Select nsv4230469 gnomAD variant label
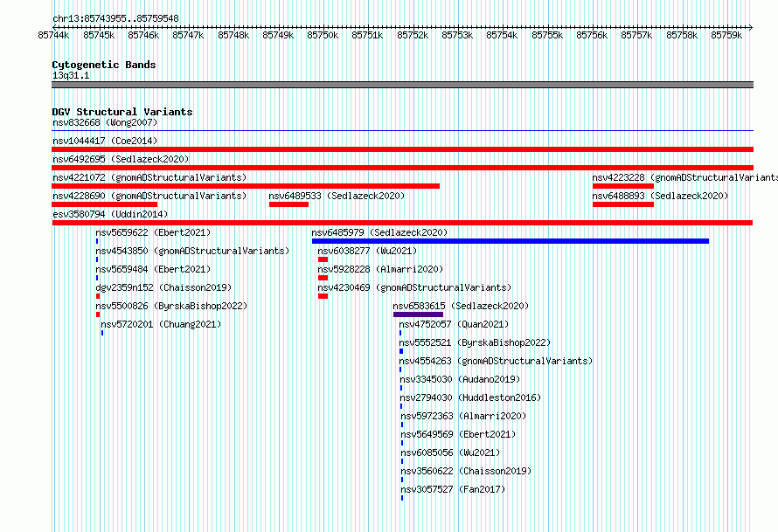 point(414,287)
